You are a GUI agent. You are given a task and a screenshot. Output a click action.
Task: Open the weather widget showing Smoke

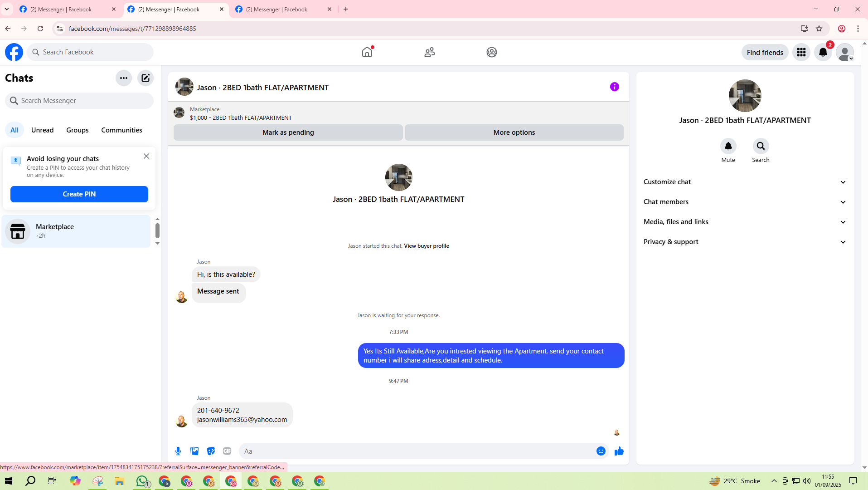pyautogui.click(x=735, y=481)
